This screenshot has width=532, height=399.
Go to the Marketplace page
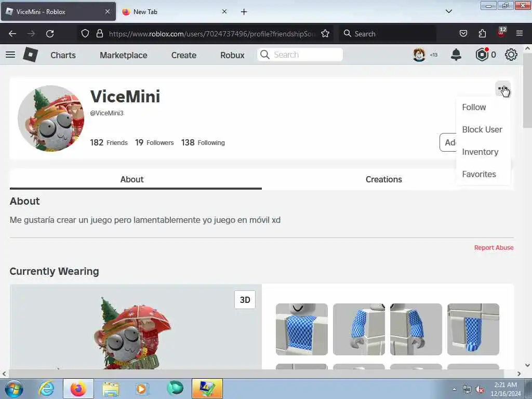(124, 55)
